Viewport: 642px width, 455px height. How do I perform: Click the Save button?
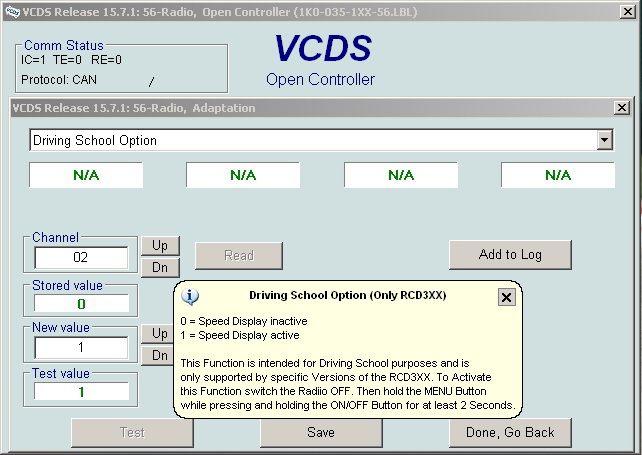[321, 432]
